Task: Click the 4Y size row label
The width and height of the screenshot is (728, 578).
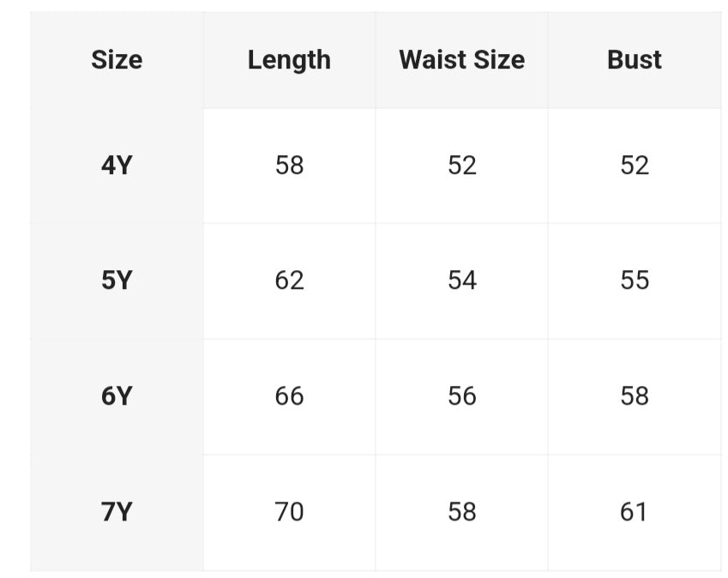Action: click(x=117, y=165)
